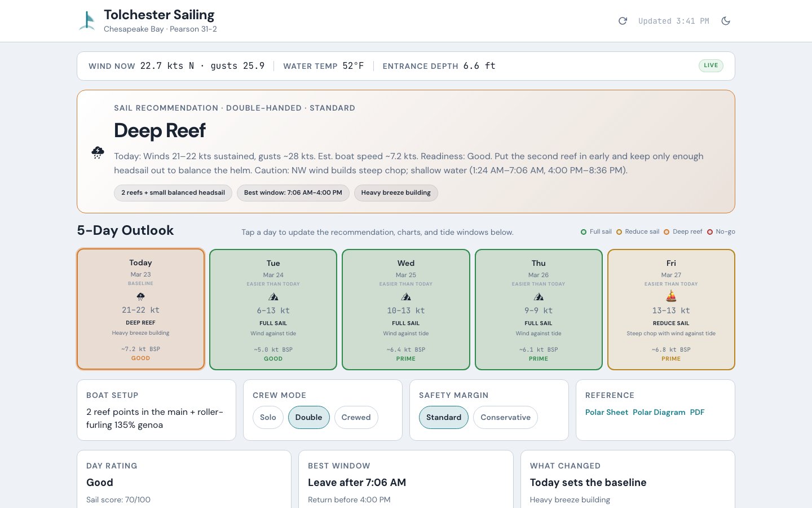
Task: Open the PDF reference
Action: click(x=697, y=412)
